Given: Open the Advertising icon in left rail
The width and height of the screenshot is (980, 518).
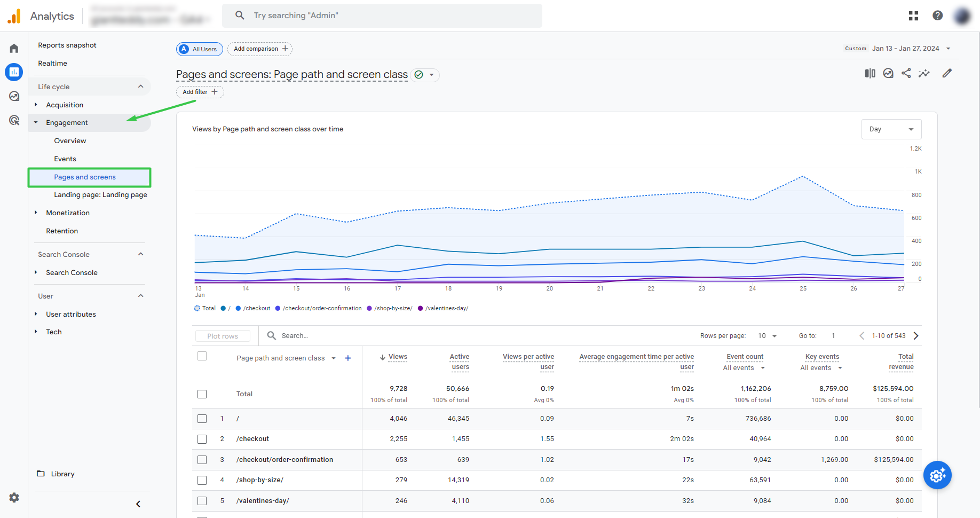Looking at the screenshot, I should click(x=14, y=120).
